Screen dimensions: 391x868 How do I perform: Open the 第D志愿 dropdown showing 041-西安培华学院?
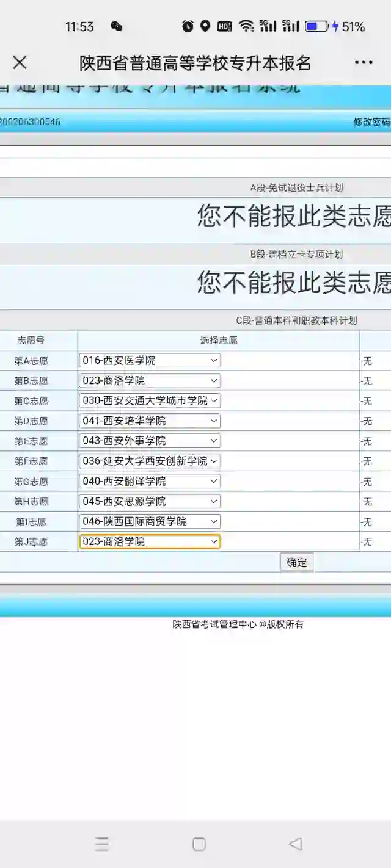150,421
